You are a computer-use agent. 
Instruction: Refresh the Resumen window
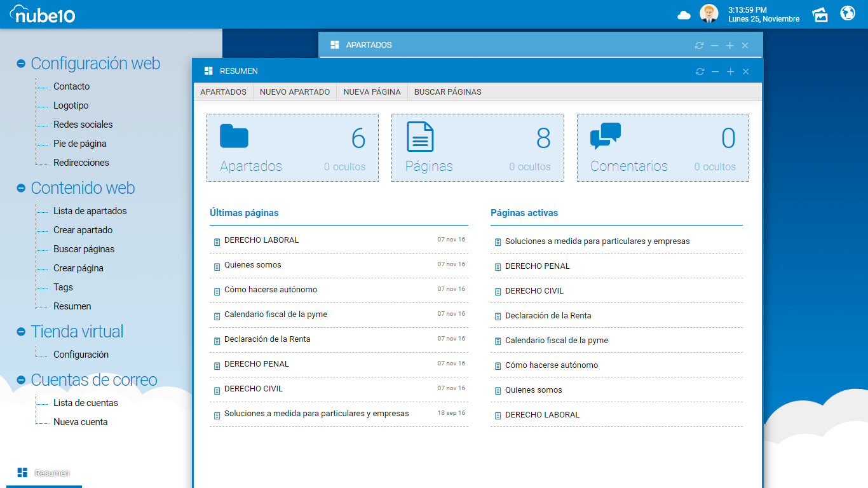tap(700, 72)
